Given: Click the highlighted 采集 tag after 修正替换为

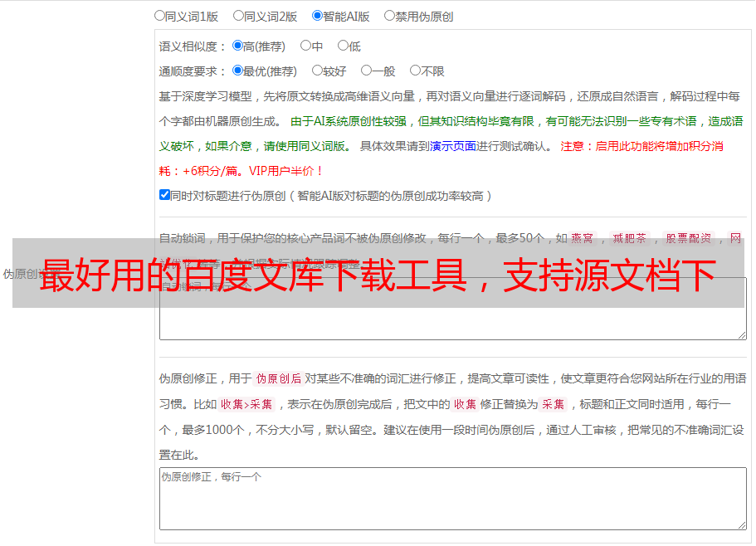Looking at the screenshot, I should coord(553,404).
